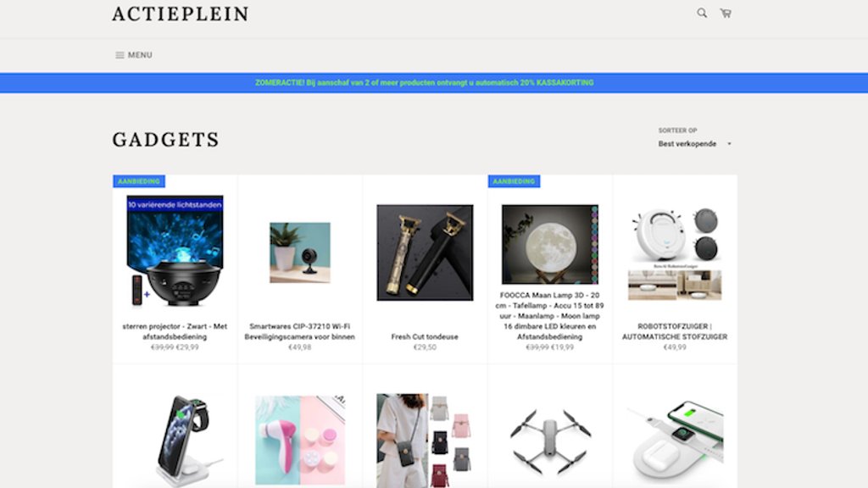Expand the 'Best verkopende' sort dropdown
The height and width of the screenshot is (488, 868).
point(695,144)
